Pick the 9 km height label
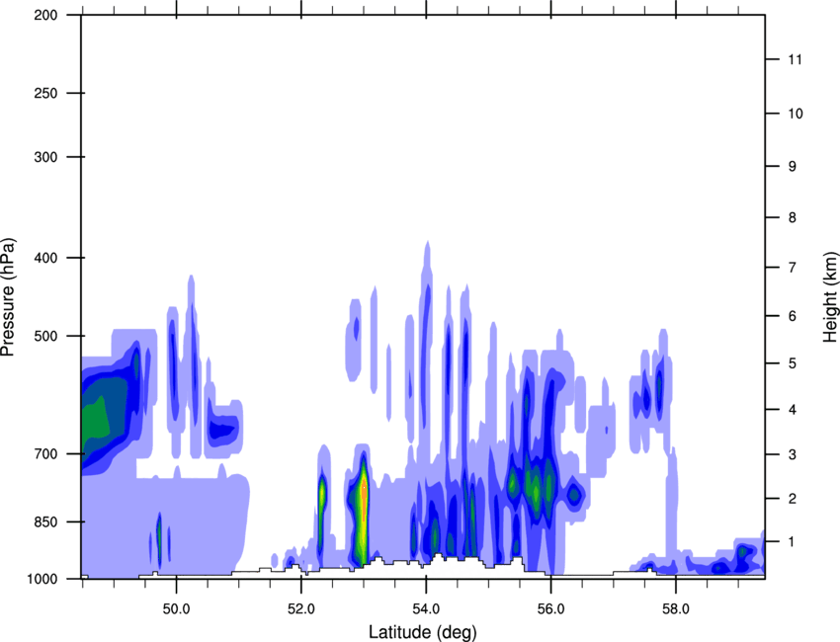Screen dimensions: 840x642 [x=793, y=166]
